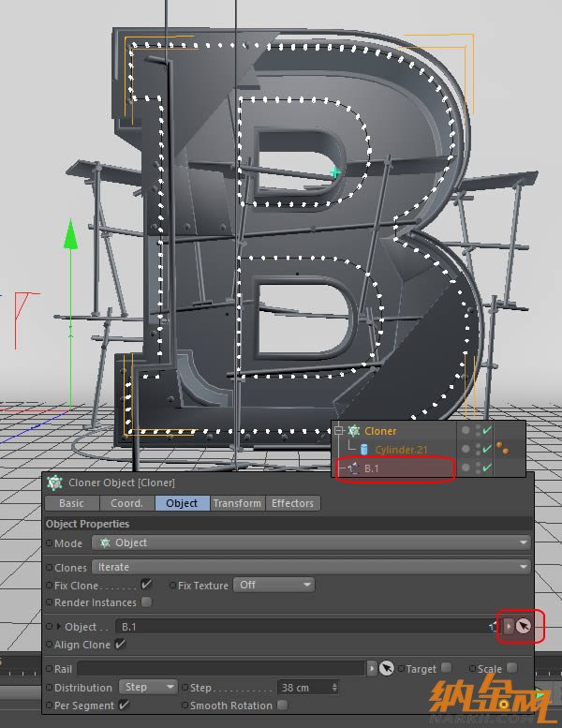Open the Distribution dropdown set to Step
The height and width of the screenshot is (728, 562).
click(x=150, y=687)
